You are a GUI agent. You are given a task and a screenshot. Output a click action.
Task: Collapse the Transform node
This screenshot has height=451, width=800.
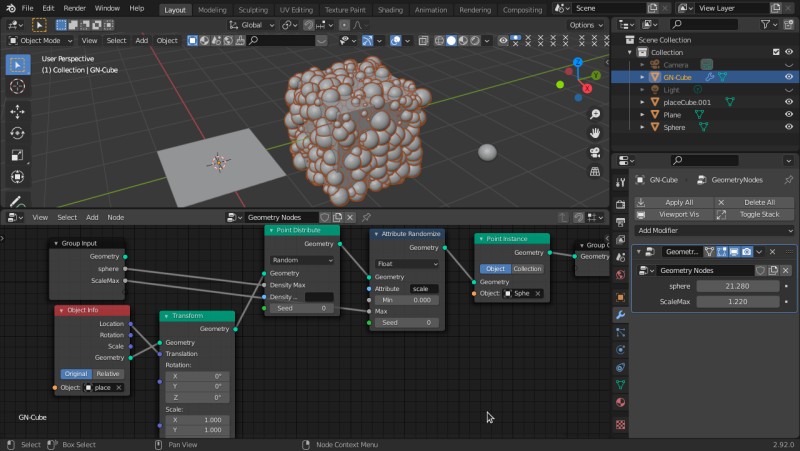click(x=166, y=316)
